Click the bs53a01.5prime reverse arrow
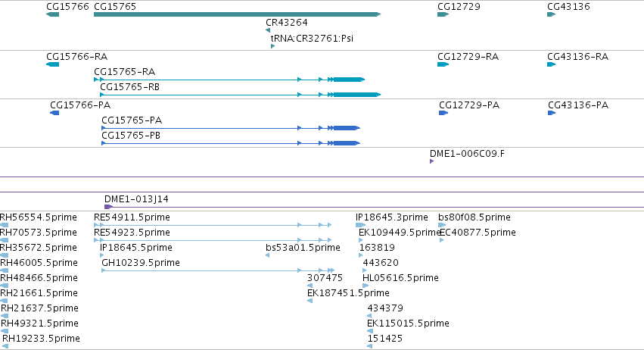The width and height of the screenshot is (644, 350). [267, 255]
